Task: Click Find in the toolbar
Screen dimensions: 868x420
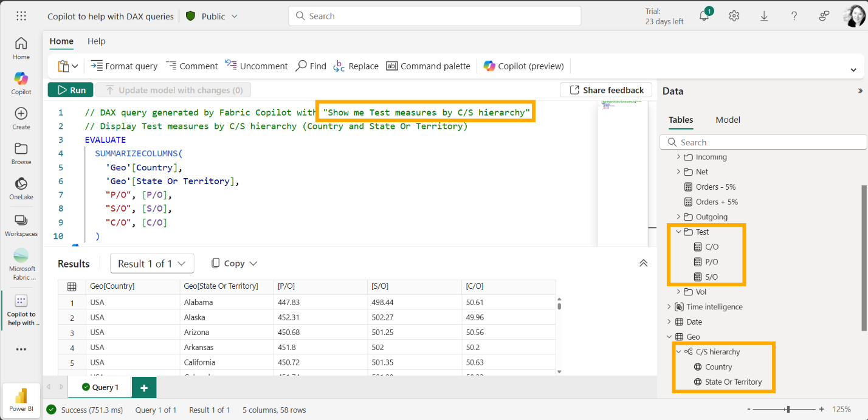Action: point(311,66)
